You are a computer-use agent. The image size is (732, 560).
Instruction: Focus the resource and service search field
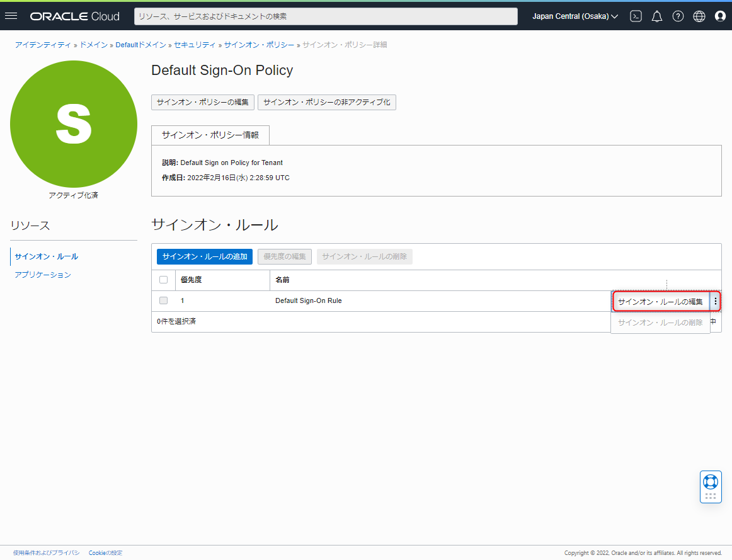point(326,16)
